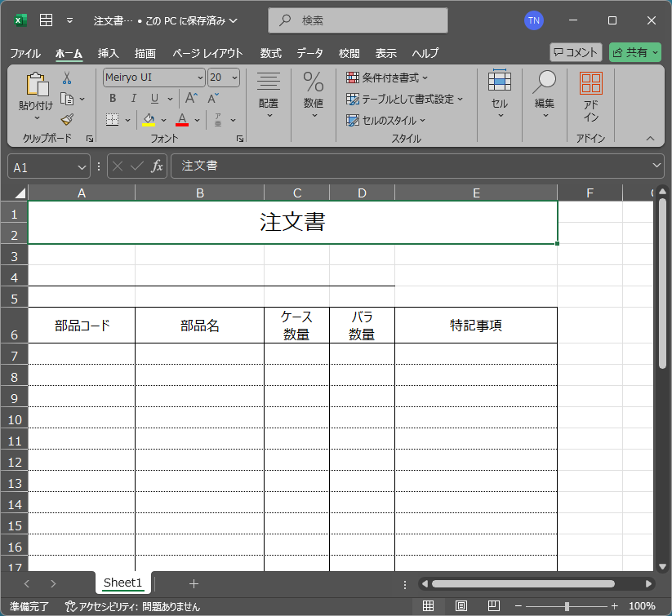672x616 pixels.
Task: Add a new sheet with plus icon
Action: [x=194, y=583]
